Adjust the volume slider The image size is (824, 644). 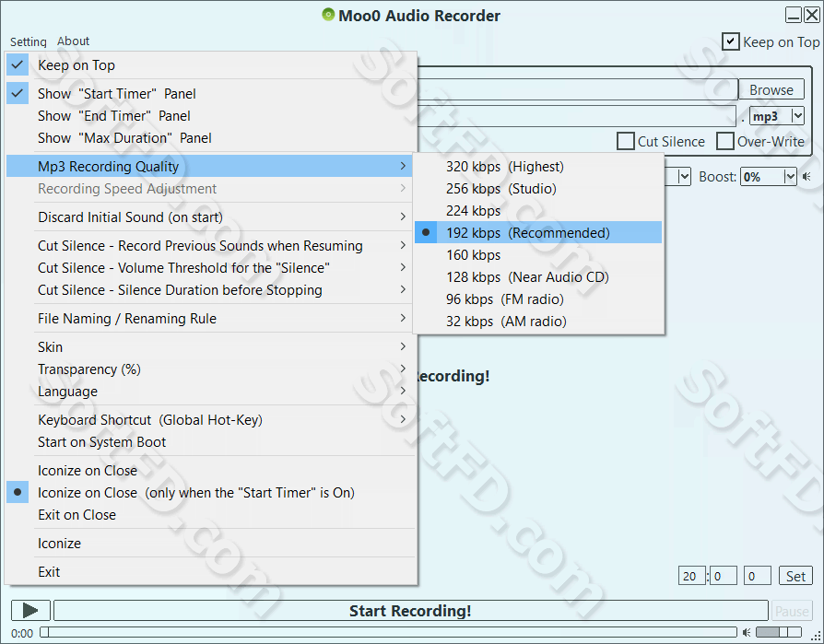point(779,632)
